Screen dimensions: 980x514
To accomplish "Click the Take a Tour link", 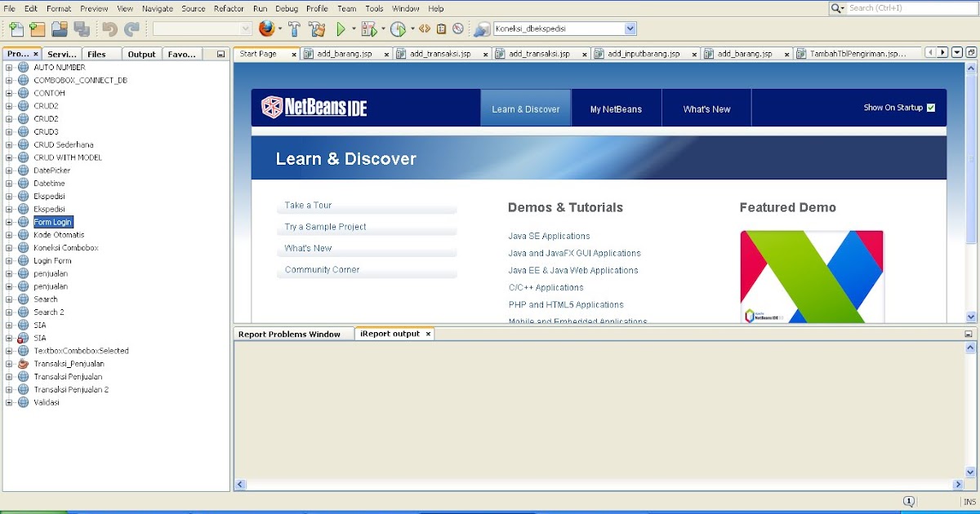I will pos(307,205).
